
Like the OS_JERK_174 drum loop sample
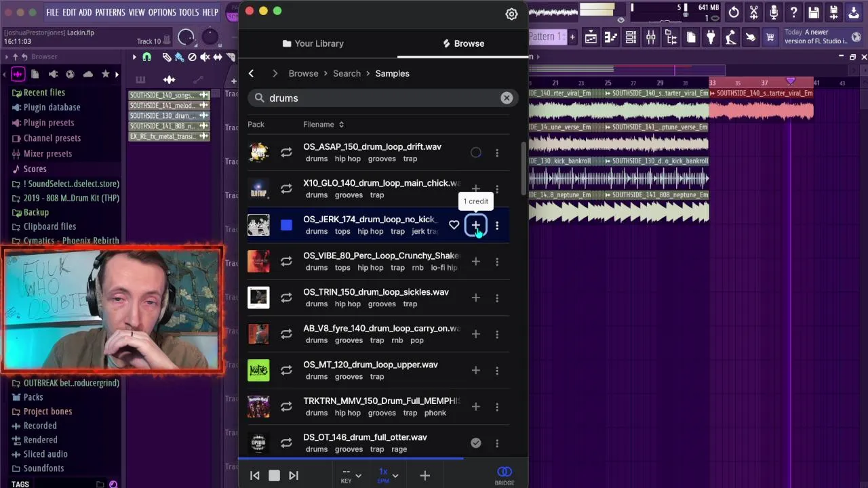[x=454, y=225]
